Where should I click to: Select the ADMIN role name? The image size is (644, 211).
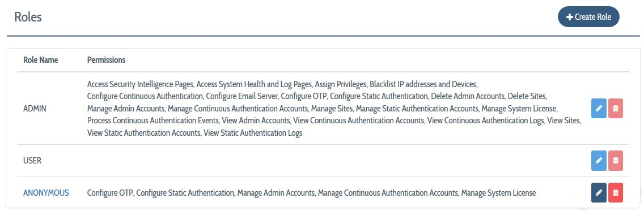click(x=35, y=109)
